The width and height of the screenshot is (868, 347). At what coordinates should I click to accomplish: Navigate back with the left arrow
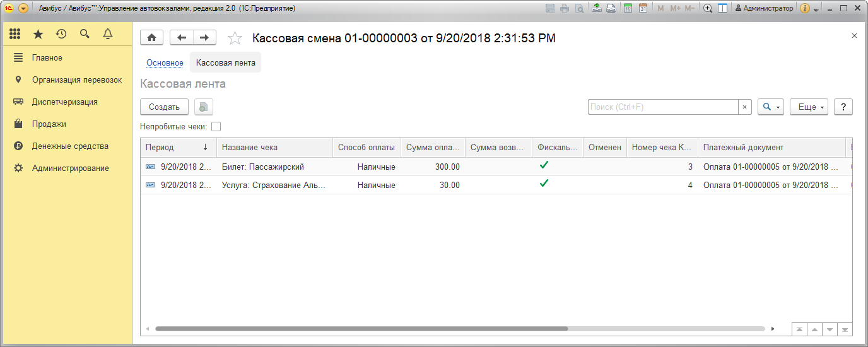coord(182,38)
